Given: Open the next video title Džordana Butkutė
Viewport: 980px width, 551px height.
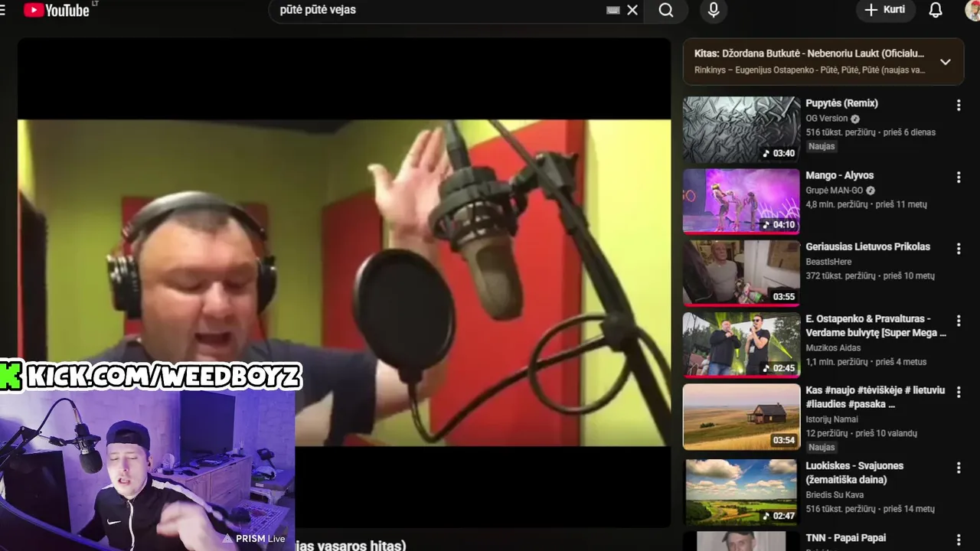Looking at the screenshot, I should [809, 54].
